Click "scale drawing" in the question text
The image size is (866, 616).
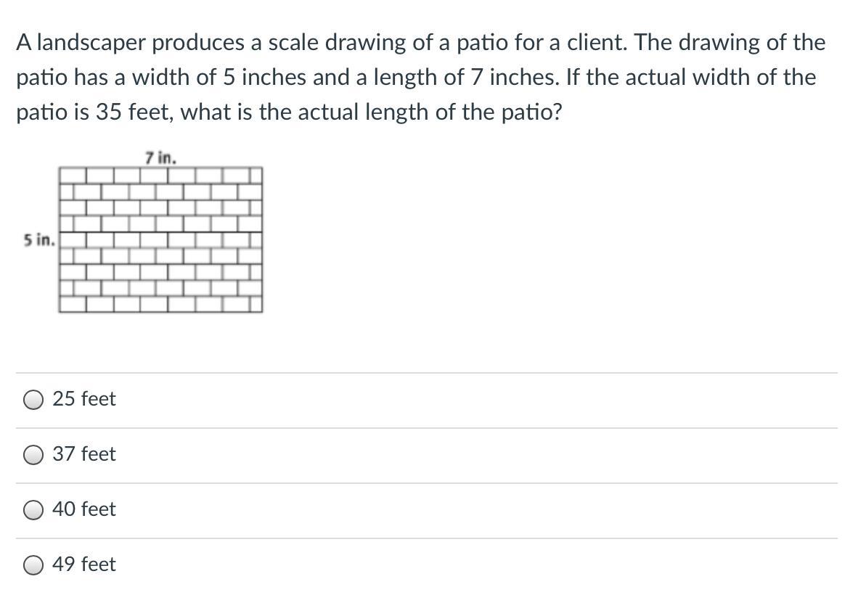(x=337, y=43)
